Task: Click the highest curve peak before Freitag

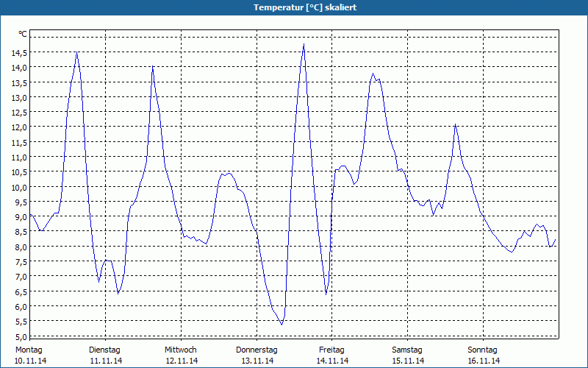Action: (304, 44)
